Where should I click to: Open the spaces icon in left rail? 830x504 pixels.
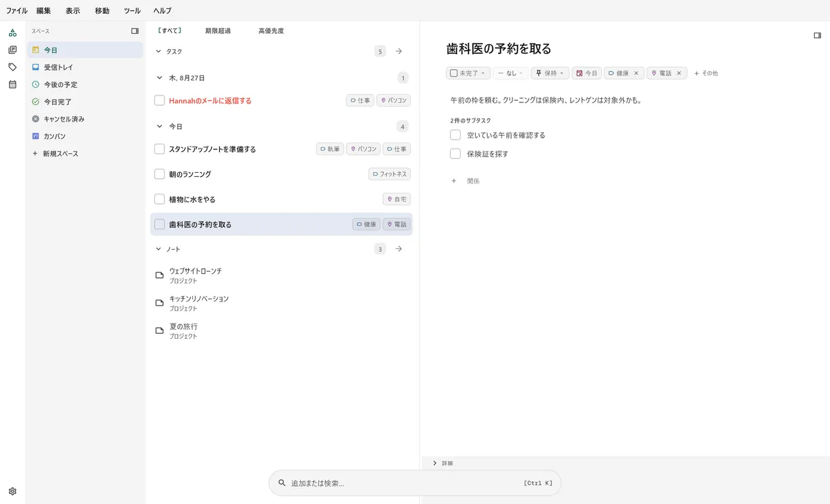pyautogui.click(x=12, y=32)
